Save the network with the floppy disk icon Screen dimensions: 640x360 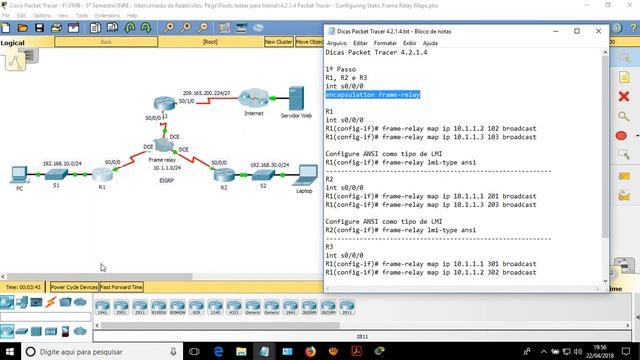(40, 28)
